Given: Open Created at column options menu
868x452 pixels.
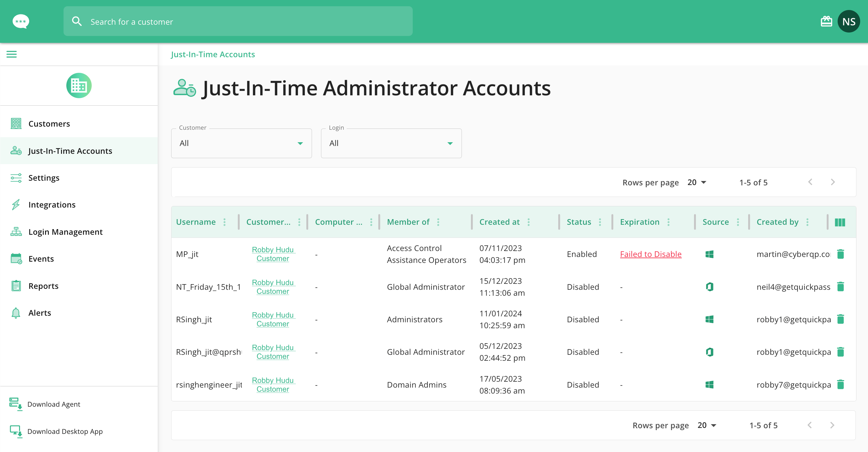Looking at the screenshot, I should point(528,222).
